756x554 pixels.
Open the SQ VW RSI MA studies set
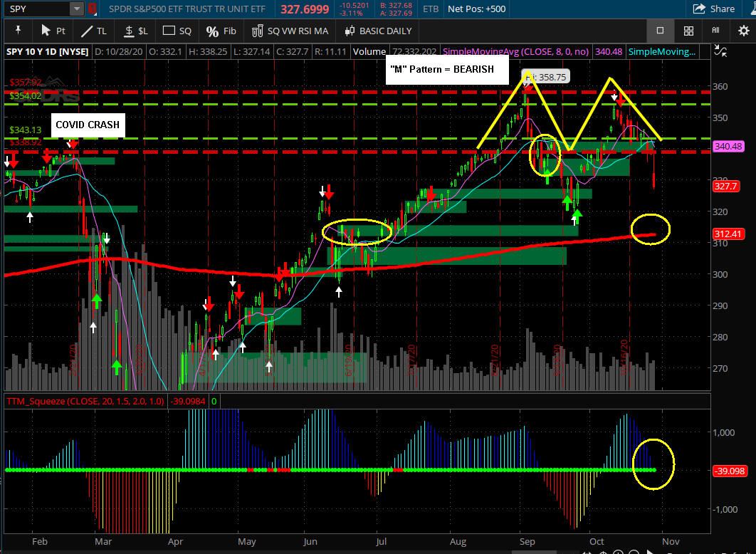(290, 31)
